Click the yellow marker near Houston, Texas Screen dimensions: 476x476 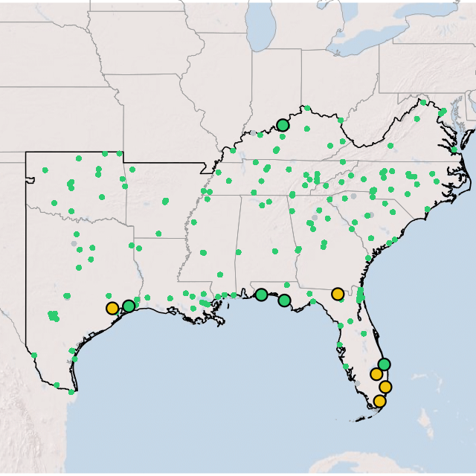112,308
